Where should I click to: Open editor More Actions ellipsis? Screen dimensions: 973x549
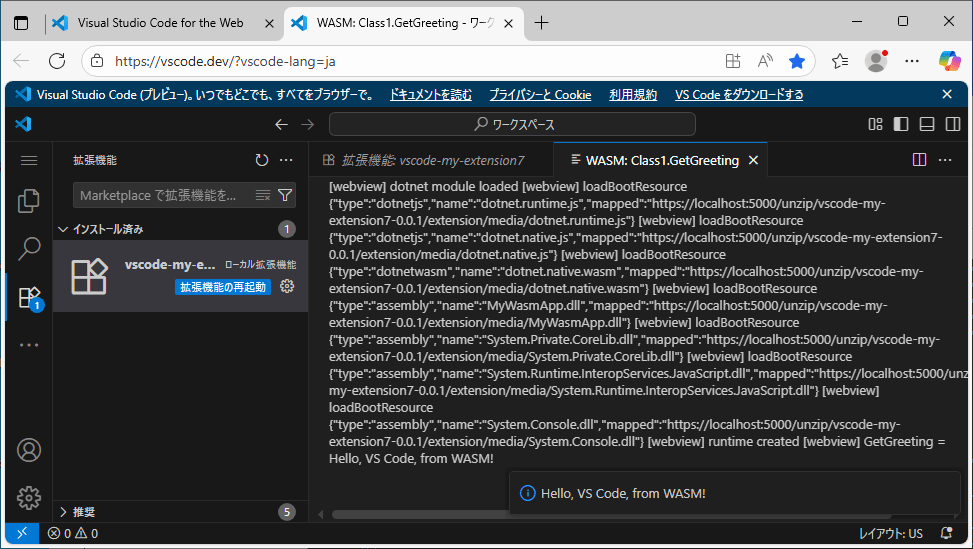pyautogui.click(x=945, y=160)
